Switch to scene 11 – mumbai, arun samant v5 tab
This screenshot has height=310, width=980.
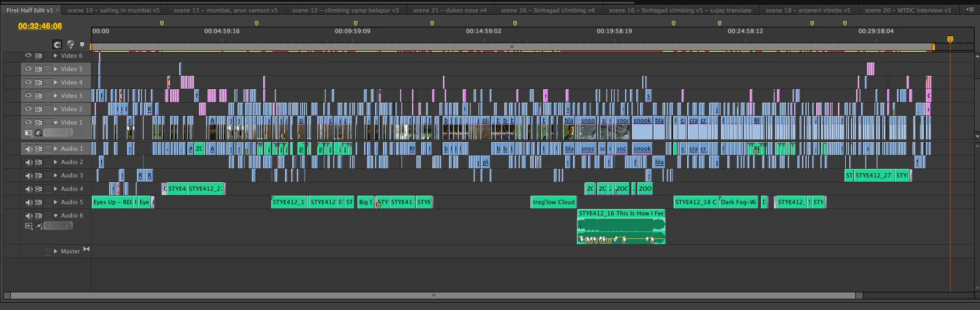point(225,10)
